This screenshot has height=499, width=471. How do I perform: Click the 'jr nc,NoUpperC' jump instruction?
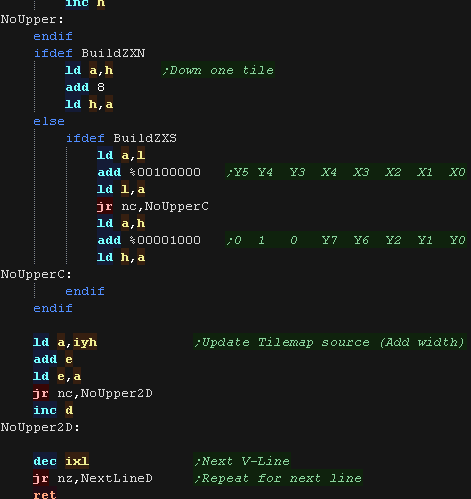(x=153, y=206)
